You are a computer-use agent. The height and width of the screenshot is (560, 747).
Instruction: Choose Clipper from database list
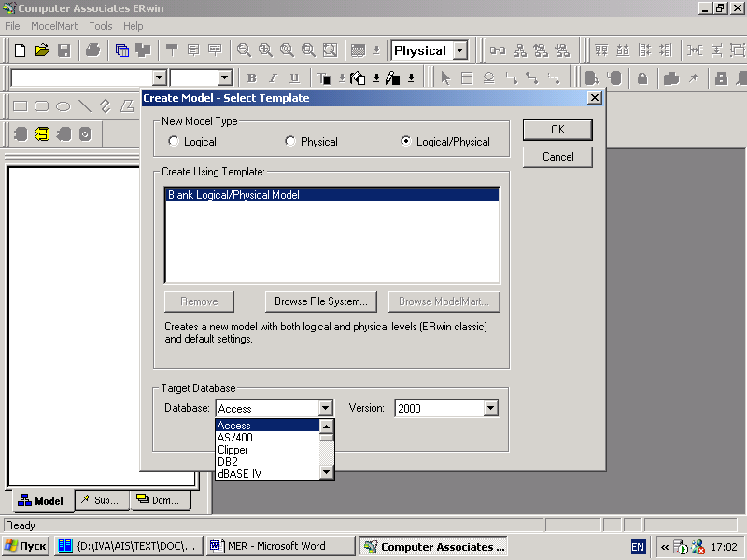267,450
